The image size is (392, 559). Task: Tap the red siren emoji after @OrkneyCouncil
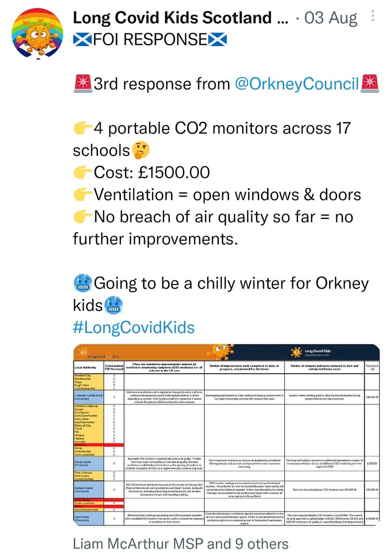370,83
